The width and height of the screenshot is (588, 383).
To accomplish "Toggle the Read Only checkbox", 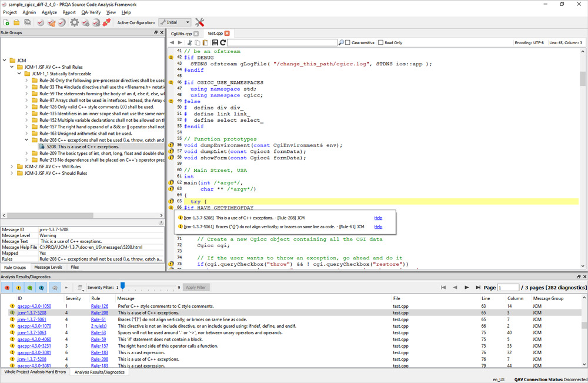I will (x=380, y=43).
